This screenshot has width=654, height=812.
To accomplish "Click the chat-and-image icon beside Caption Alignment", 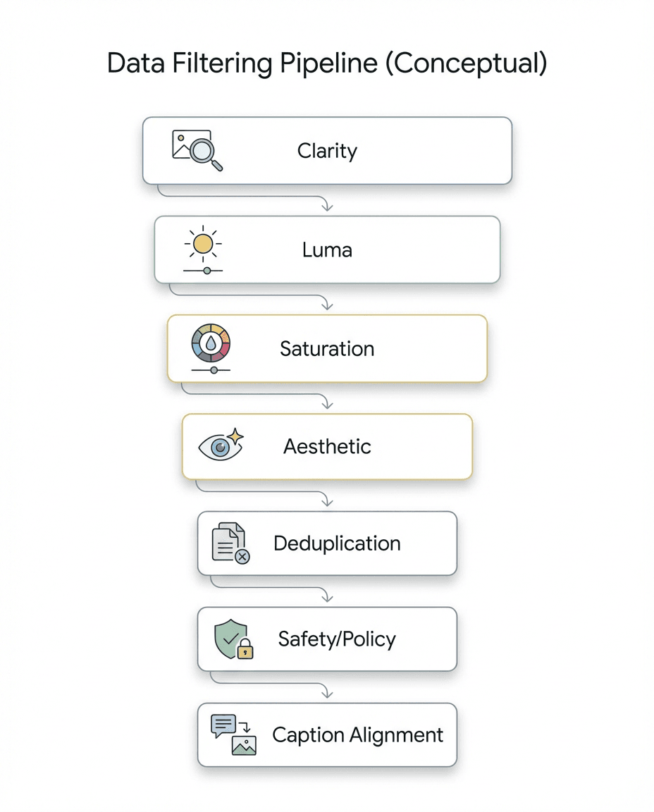I will (233, 735).
